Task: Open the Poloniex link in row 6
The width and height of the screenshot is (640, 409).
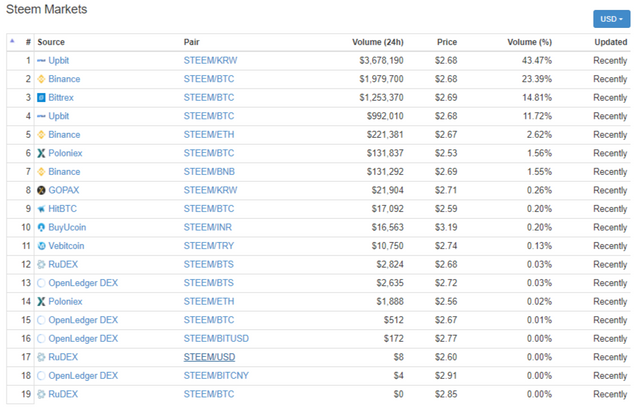Action: 65,153
